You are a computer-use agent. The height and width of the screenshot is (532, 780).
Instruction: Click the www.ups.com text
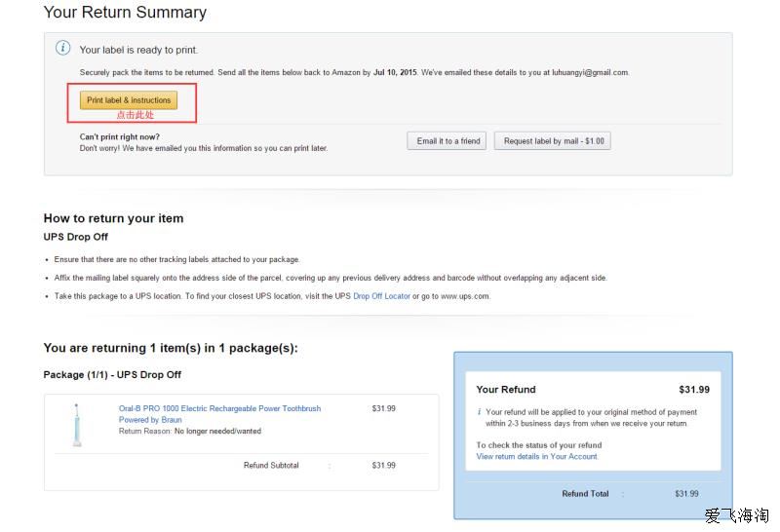[x=465, y=296]
